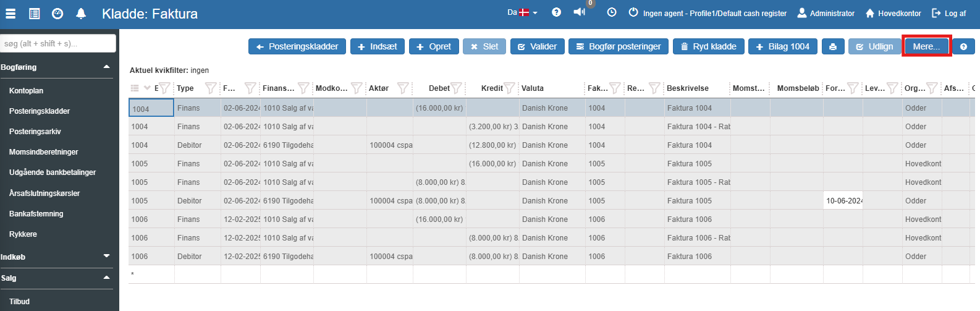Click the help icon button after Mere

tap(963, 46)
